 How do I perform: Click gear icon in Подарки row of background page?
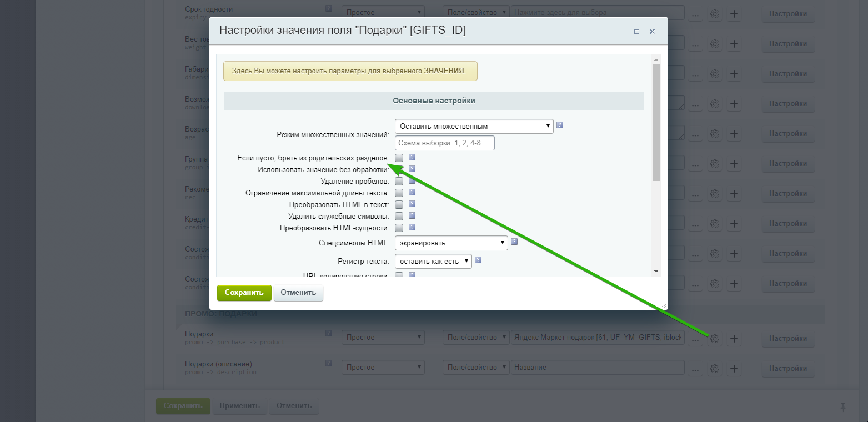pos(715,338)
